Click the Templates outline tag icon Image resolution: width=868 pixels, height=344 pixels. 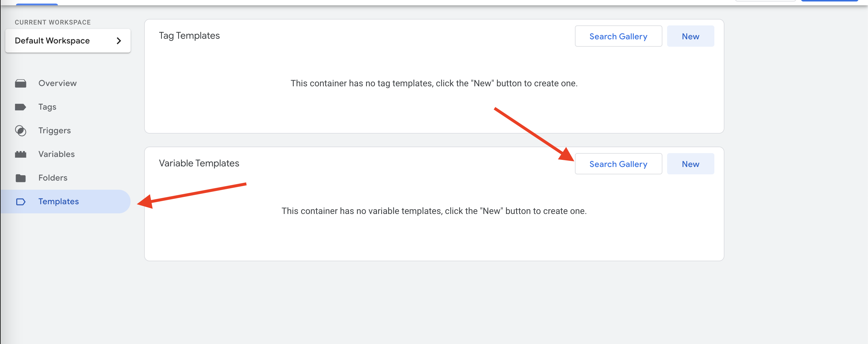[x=21, y=202]
